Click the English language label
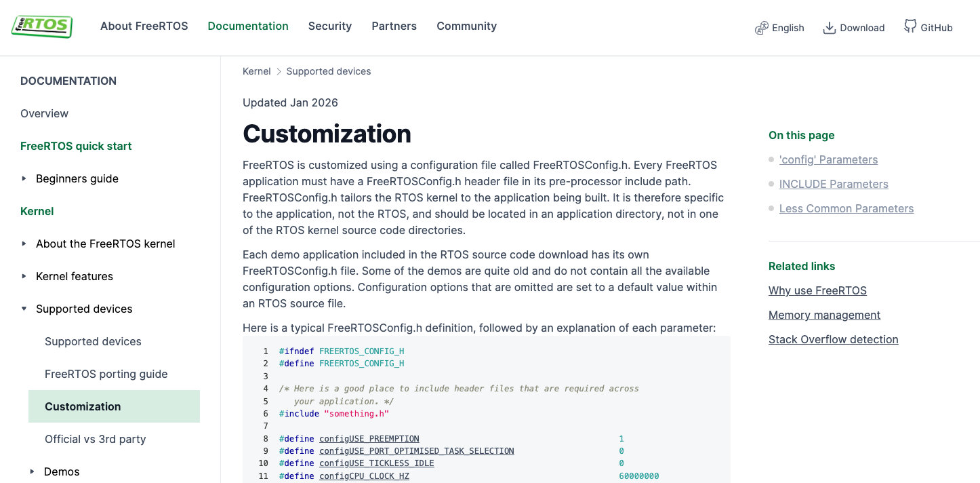Viewport: 980px width, 483px height. pyautogui.click(x=788, y=28)
